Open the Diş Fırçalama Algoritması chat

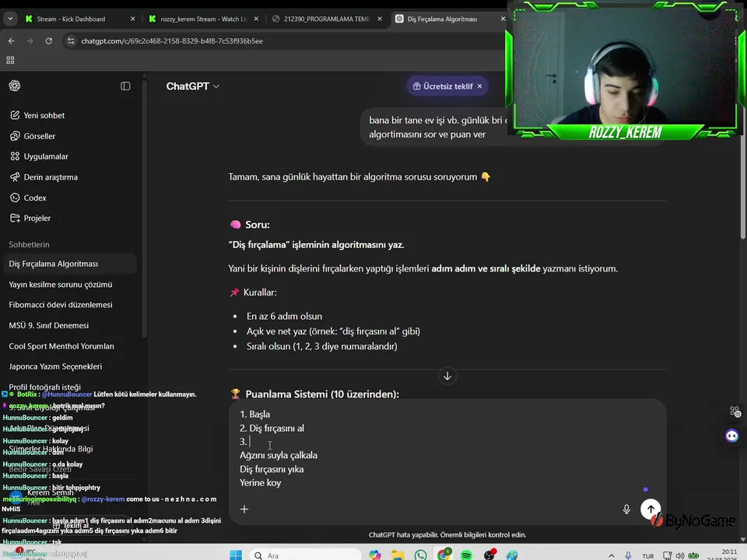[71, 264]
